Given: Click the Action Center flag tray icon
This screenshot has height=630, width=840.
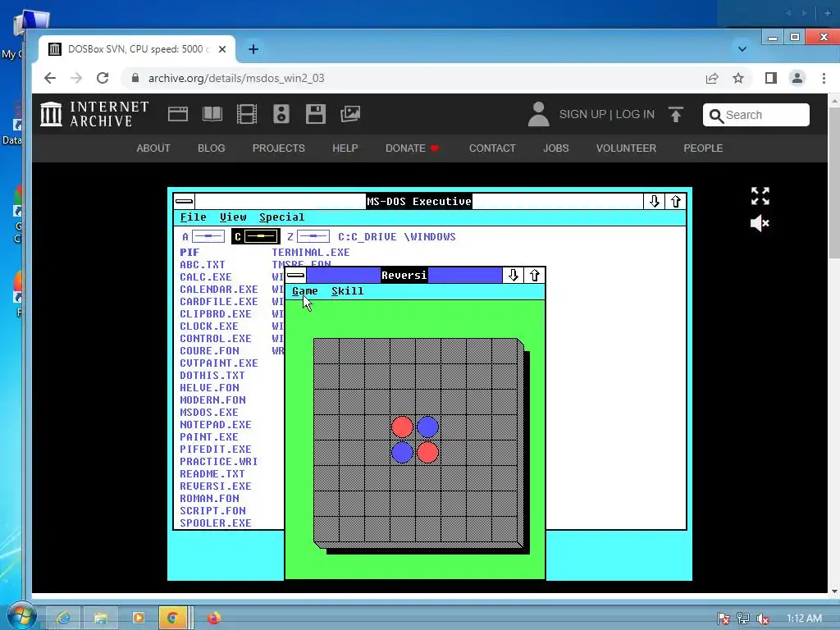Looking at the screenshot, I should 723,619.
